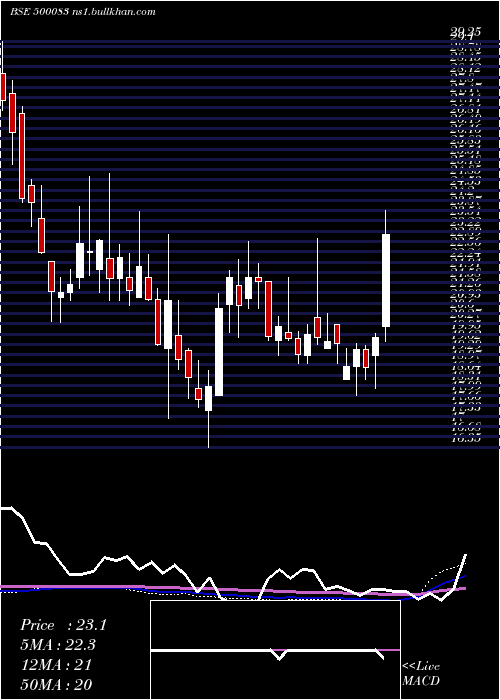Viewport: 500px width, 700px height.
Task: Click the tall last white candlestick
Action: 386,280
